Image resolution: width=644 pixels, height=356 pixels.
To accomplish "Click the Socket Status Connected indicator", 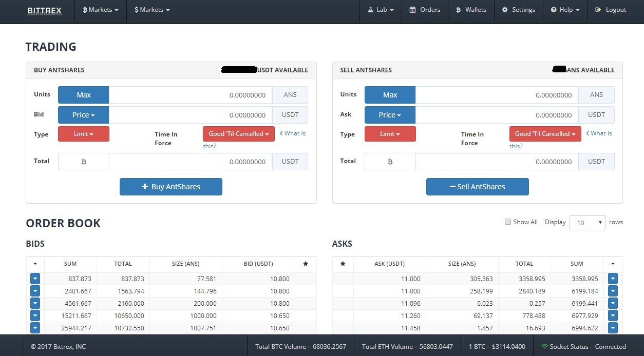I will tap(583, 346).
